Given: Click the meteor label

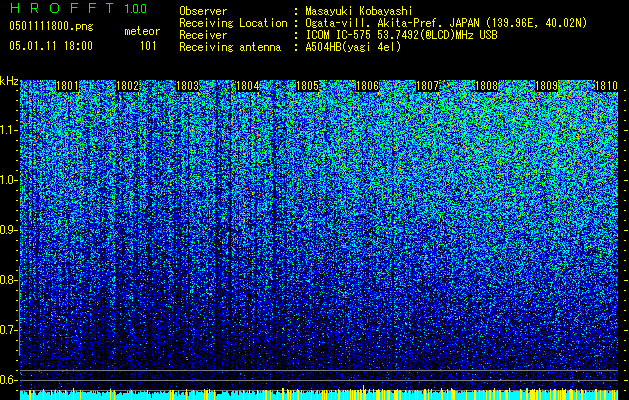Looking at the screenshot, I should tap(142, 31).
